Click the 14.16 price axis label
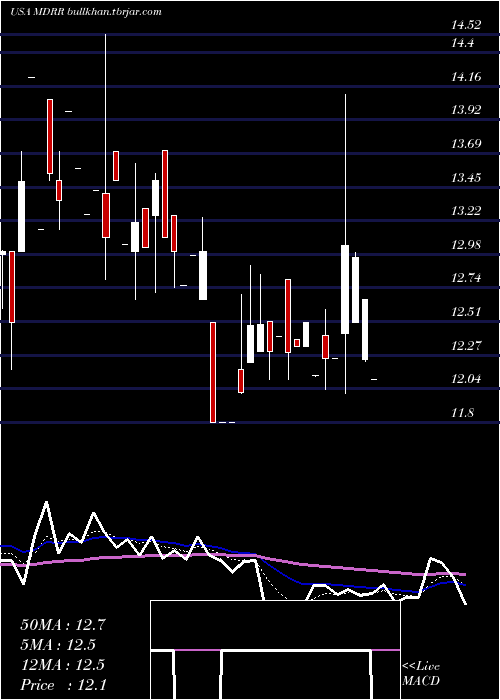The width and height of the screenshot is (500, 700). [x=466, y=77]
